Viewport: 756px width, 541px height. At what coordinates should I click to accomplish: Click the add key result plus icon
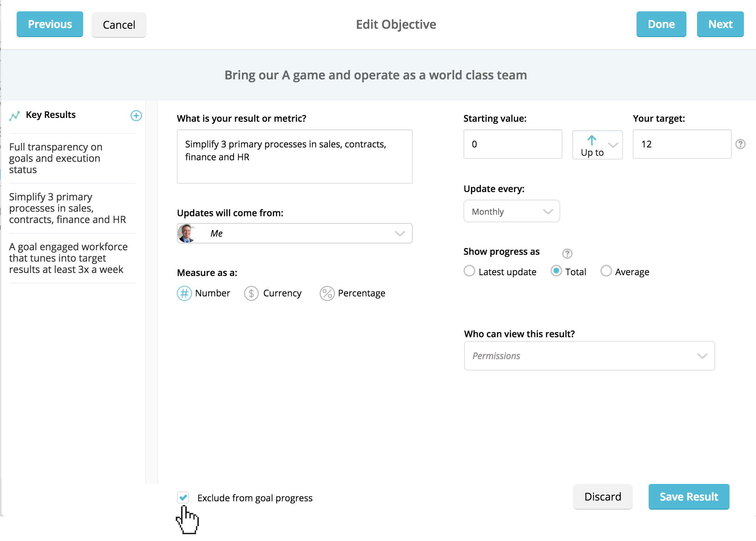click(x=136, y=116)
